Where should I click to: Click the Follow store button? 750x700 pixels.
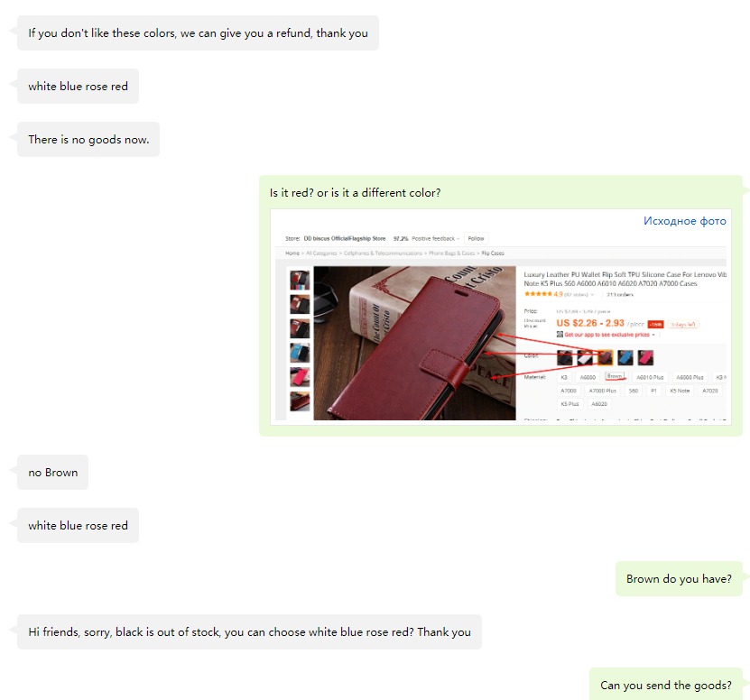tap(476, 238)
